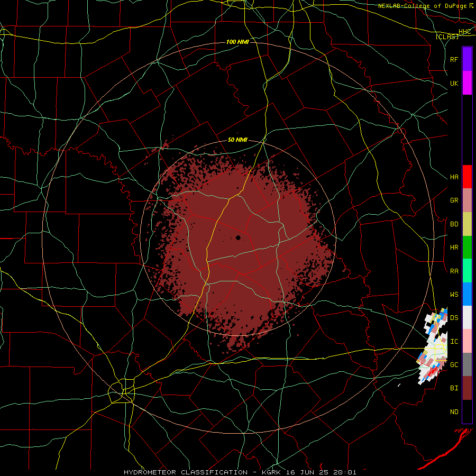This screenshot has height=476, width=476.
Task: Click the RA legend label
Action: pyautogui.click(x=454, y=271)
